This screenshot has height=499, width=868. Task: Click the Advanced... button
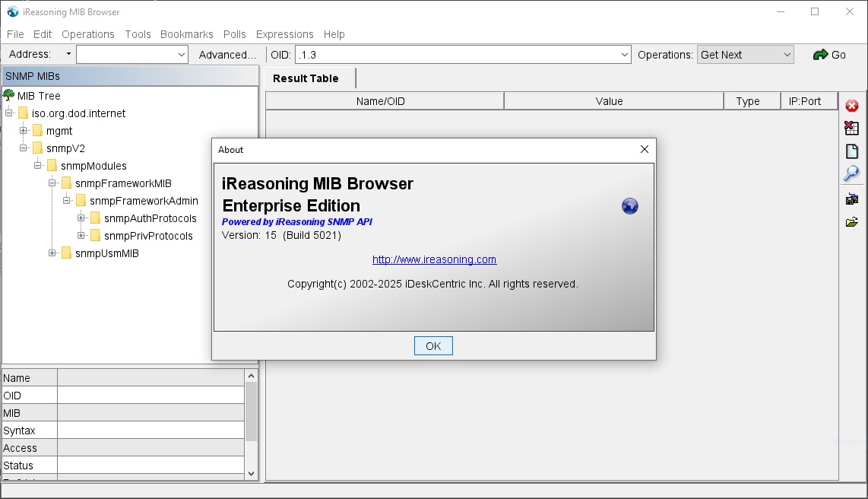tap(227, 55)
